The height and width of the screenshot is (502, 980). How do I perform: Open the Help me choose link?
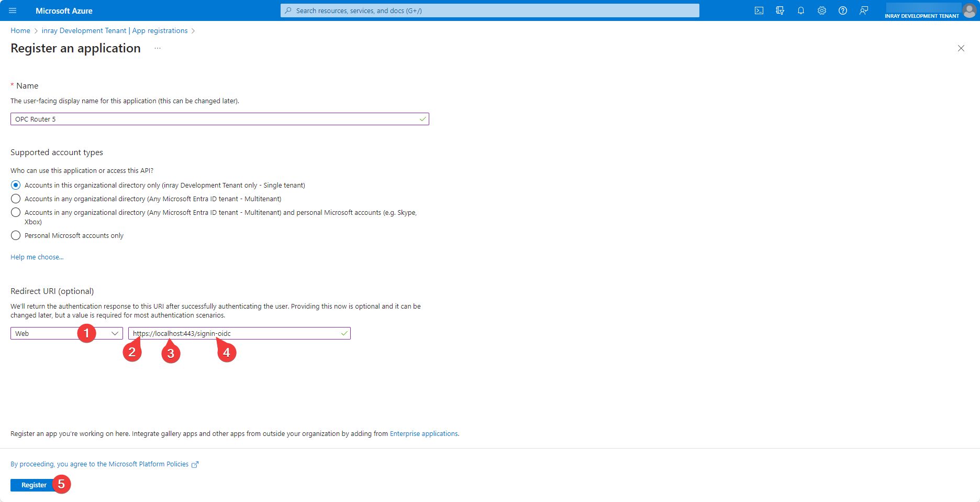[x=37, y=257]
